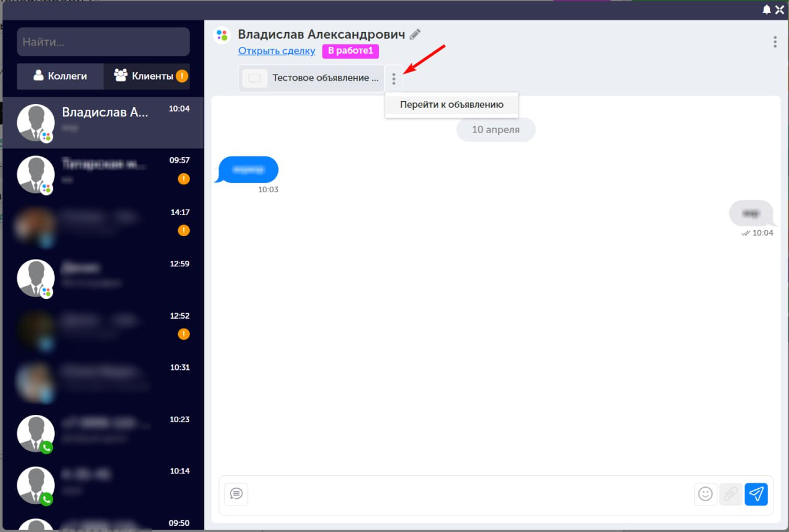Click the colorful source icon near contact name
The height and width of the screenshot is (532, 789).
point(222,35)
